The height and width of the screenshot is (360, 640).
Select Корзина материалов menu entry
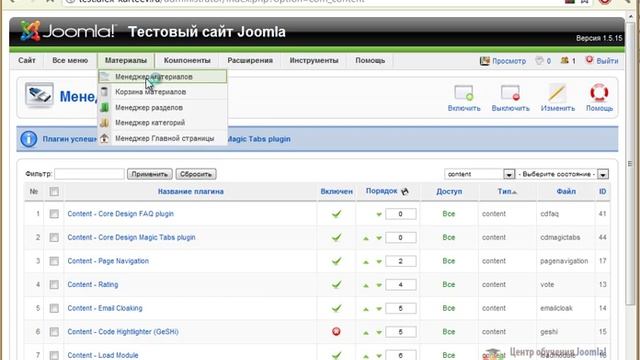[162, 92]
